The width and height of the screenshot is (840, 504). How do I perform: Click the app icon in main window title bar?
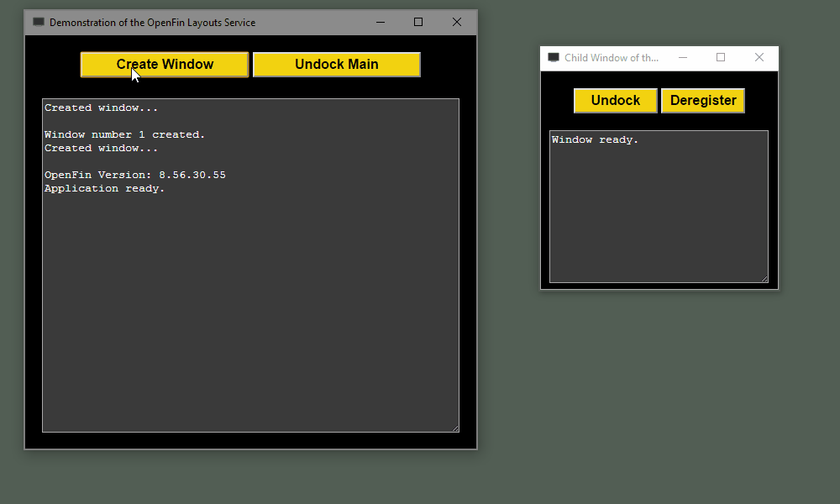39,22
